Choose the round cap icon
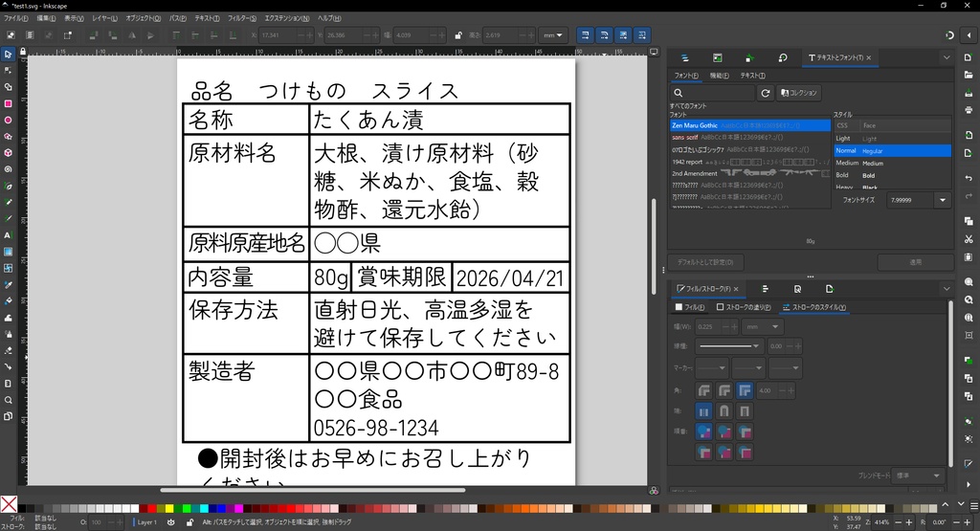This screenshot has width=980, height=531. tap(724, 411)
